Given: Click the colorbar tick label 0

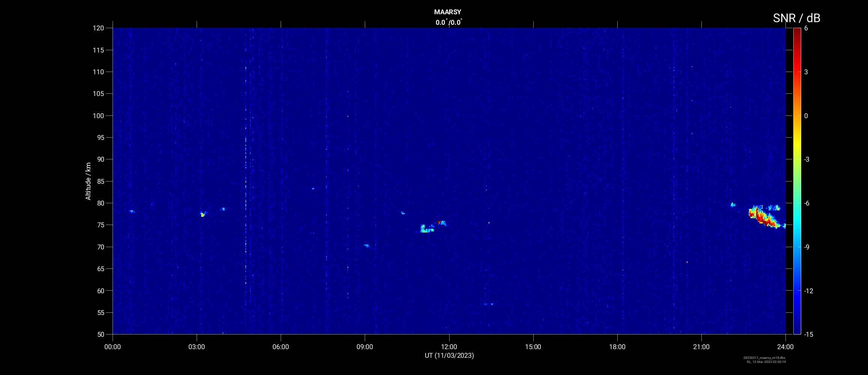Looking at the screenshot, I should 806,116.
